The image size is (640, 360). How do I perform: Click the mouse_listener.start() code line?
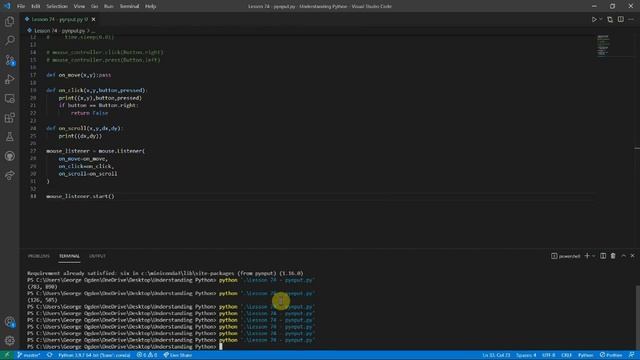[x=80, y=196]
